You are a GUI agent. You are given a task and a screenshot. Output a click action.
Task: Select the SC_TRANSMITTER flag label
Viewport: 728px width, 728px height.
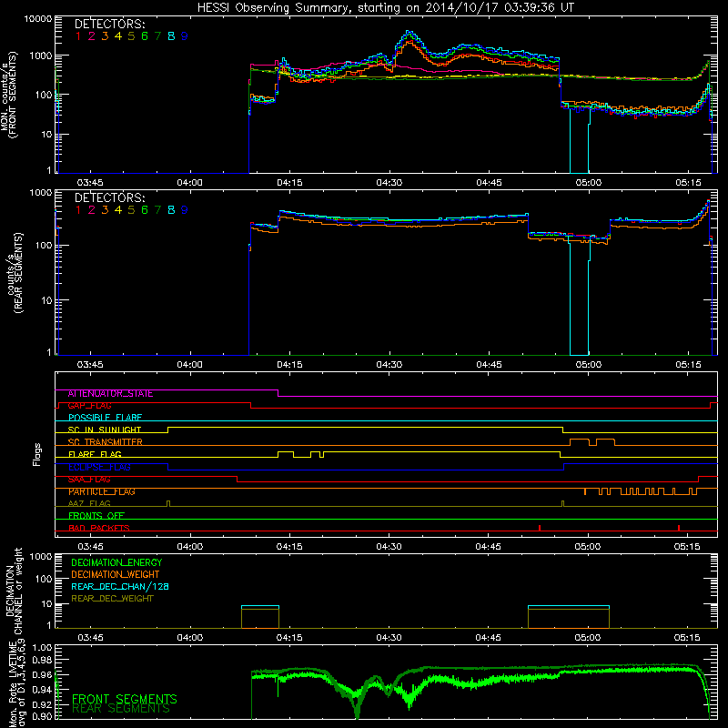coord(105,442)
